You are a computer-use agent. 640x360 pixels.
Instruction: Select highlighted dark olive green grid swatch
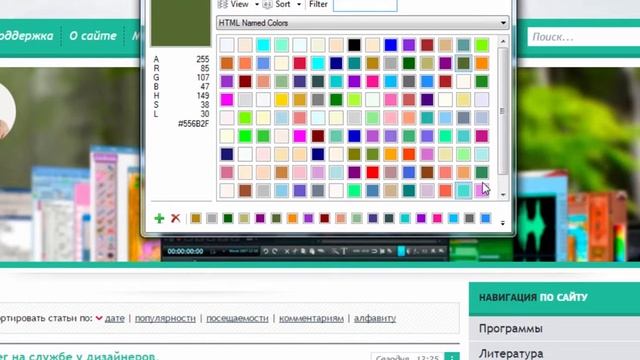click(463, 63)
